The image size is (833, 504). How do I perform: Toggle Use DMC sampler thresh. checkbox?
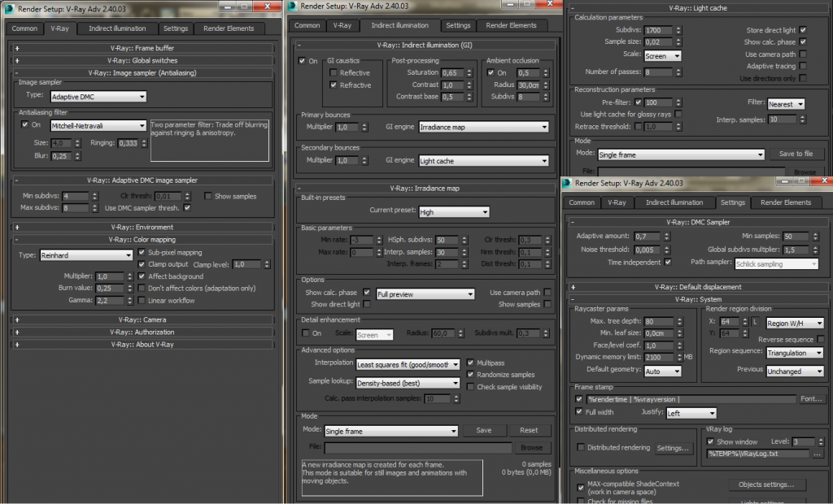click(187, 207)
